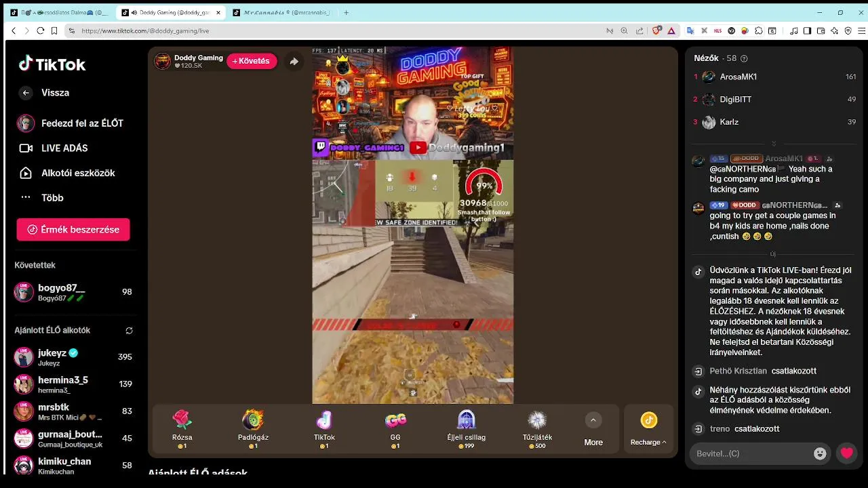The image size is (868, 488).
Task: Switch to the Mr.Cannabis tab
Action: pos(281,12)
